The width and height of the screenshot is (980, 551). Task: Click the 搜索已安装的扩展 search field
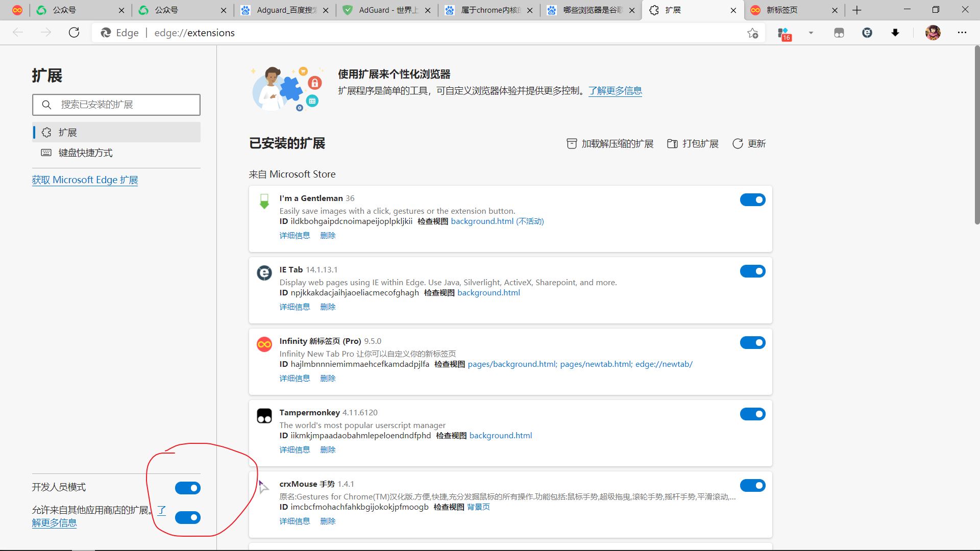116,105
